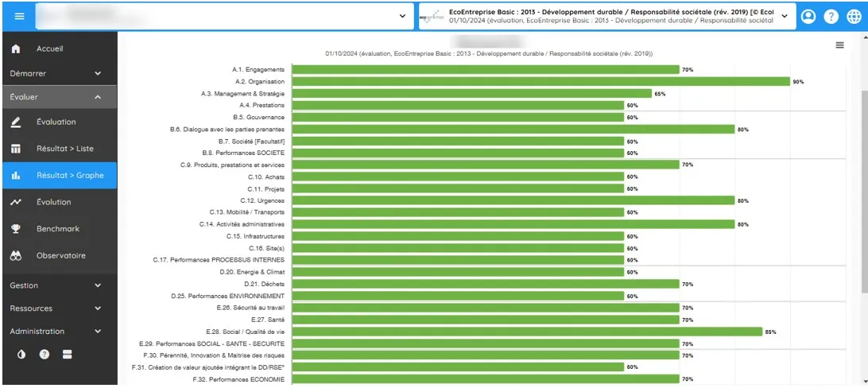Click the A.2. Organisation 90% bar
The height and width of the screenshot is (388, 868).
pyautogui.click(x=541, y=81)
